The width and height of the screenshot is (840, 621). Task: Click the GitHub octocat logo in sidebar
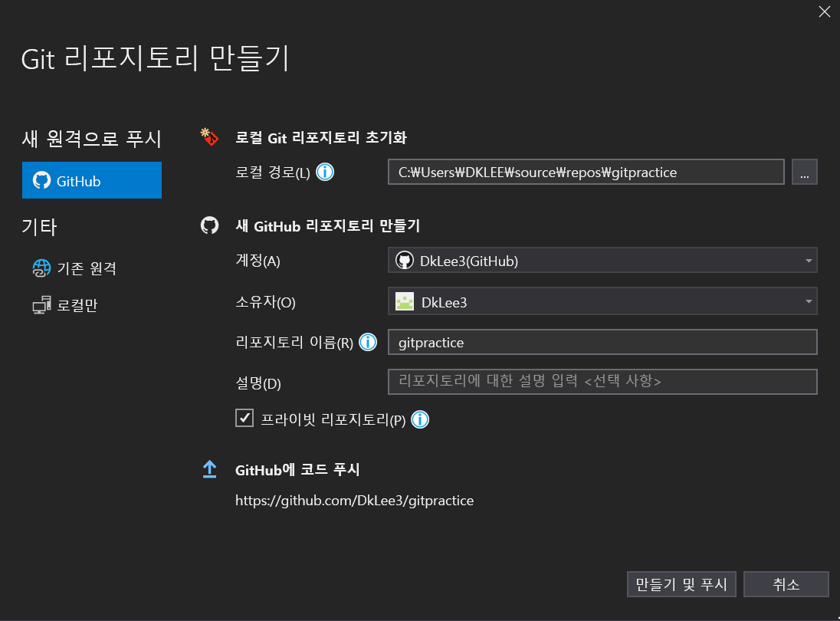(42, 181)
